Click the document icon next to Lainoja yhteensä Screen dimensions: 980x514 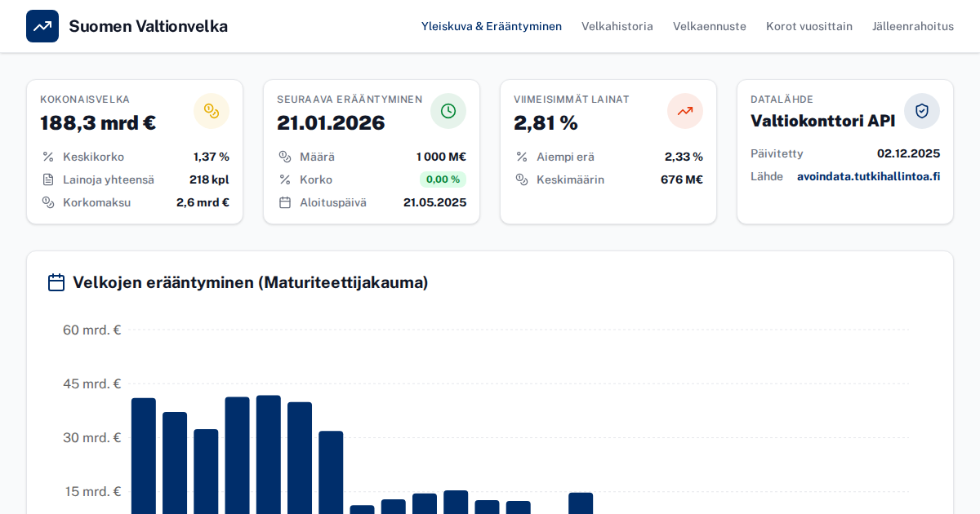[48, 179]
